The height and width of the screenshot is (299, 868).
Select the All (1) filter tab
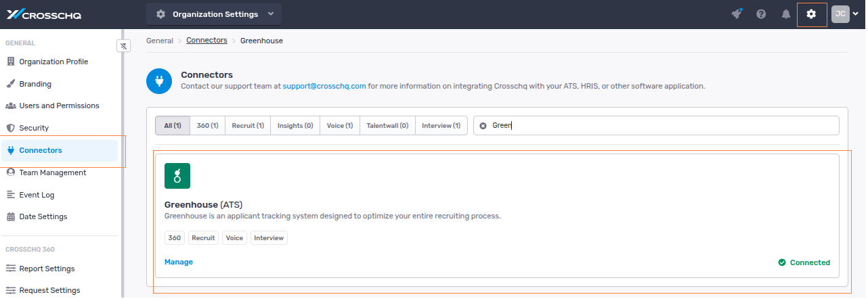point(173,125)
